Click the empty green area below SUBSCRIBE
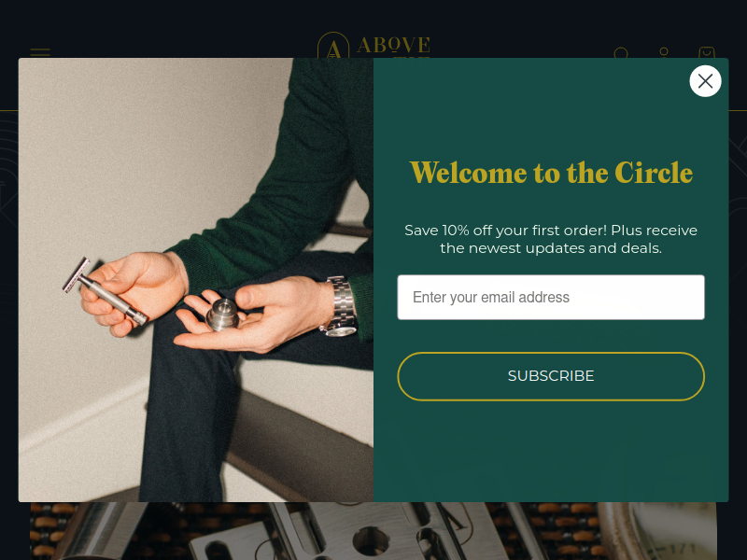This screenshot has height=560, width=747. point(551,450)
